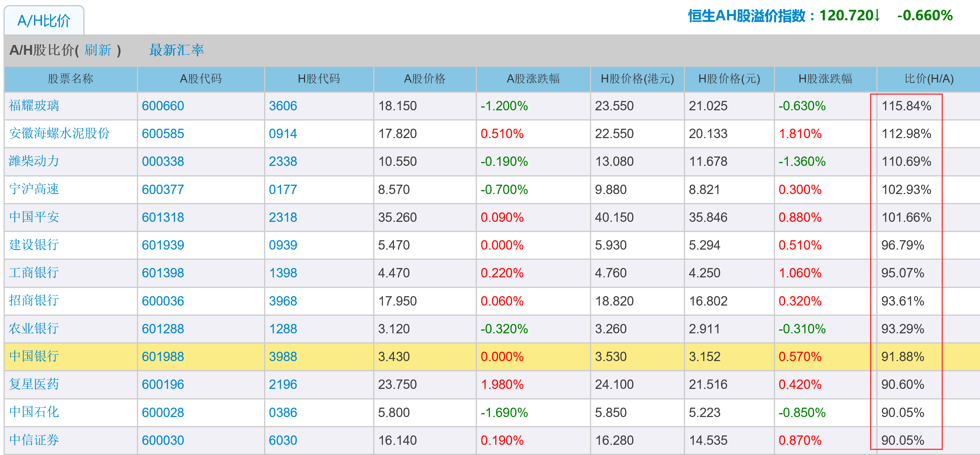This screenshot has width=980, height=455.
Task: Click A-share code 600585
Action: 163,134
